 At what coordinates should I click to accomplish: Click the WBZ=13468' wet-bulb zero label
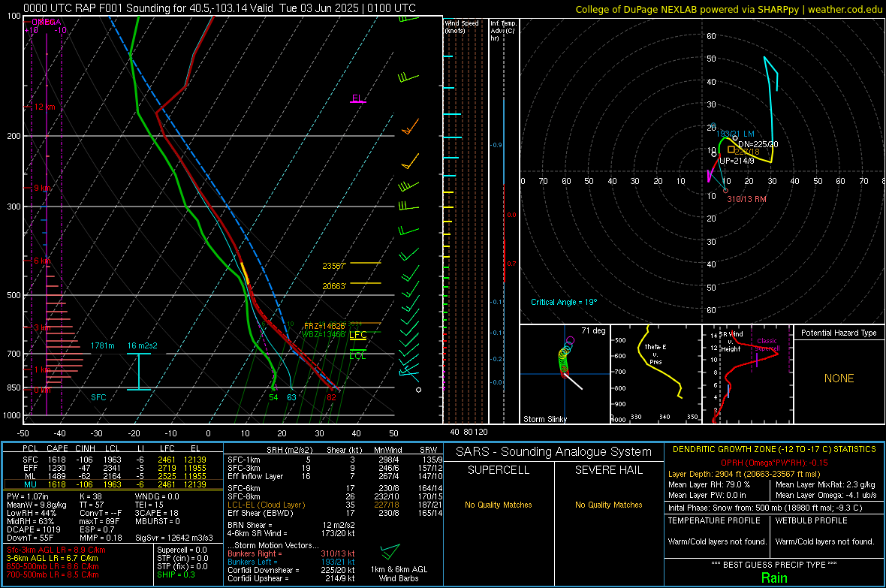click(323, 334)
